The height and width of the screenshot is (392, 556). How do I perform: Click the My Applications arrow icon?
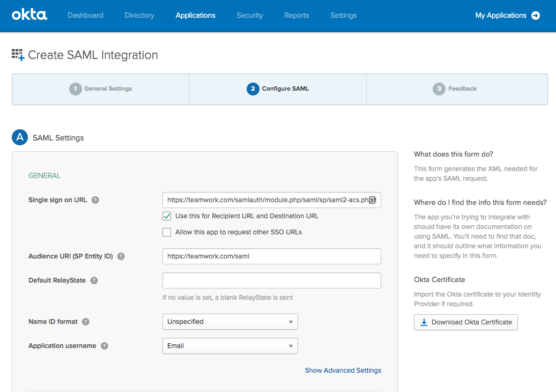(536, 15)
